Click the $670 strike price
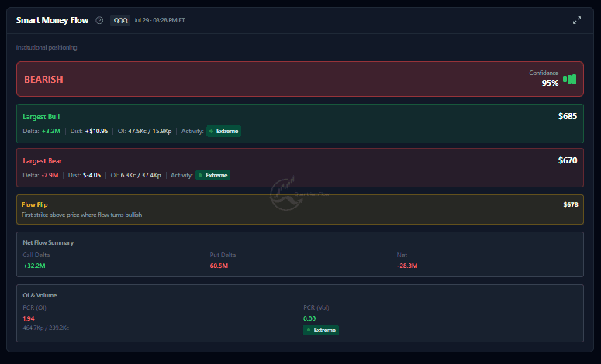Viewport: 601px width, 364px height. click(x=568, y=160)
